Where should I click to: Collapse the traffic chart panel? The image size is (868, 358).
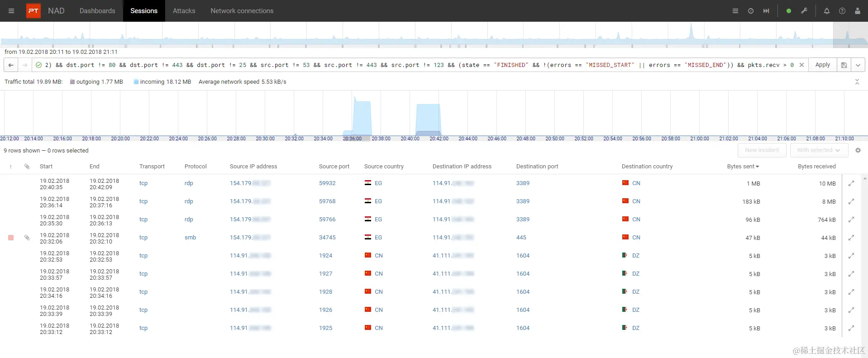point(857,82)
